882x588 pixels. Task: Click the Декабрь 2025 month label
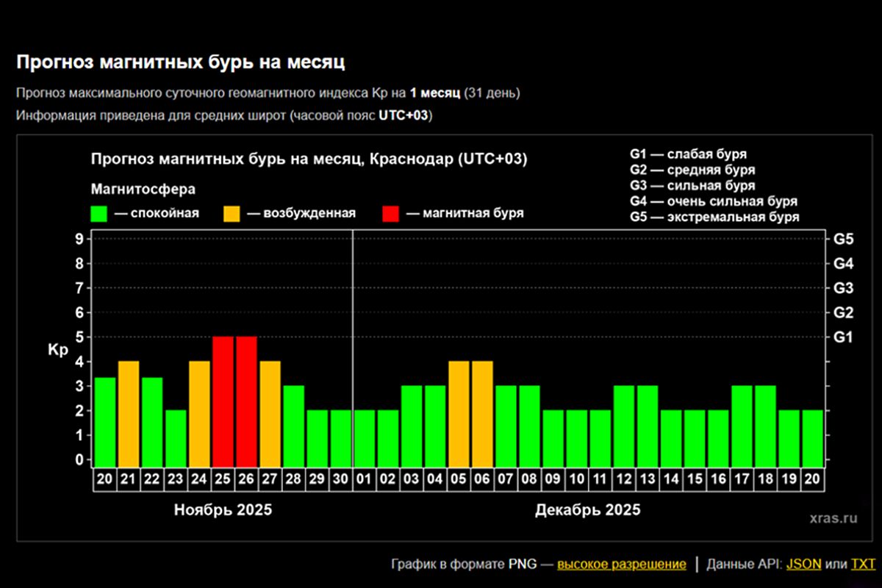tap(587, 510)
